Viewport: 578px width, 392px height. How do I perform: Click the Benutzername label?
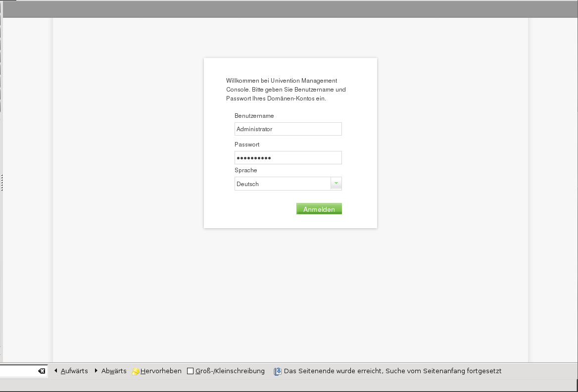(254, 116)
